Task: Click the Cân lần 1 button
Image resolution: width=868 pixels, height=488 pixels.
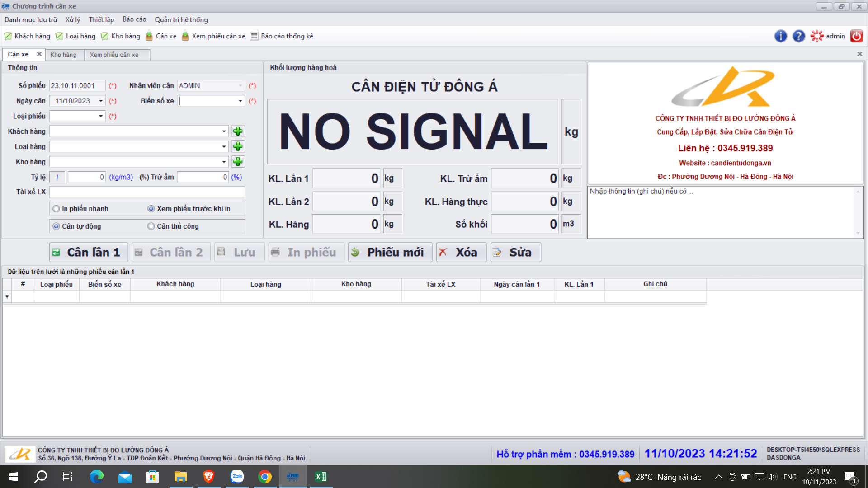Action: 89,252
